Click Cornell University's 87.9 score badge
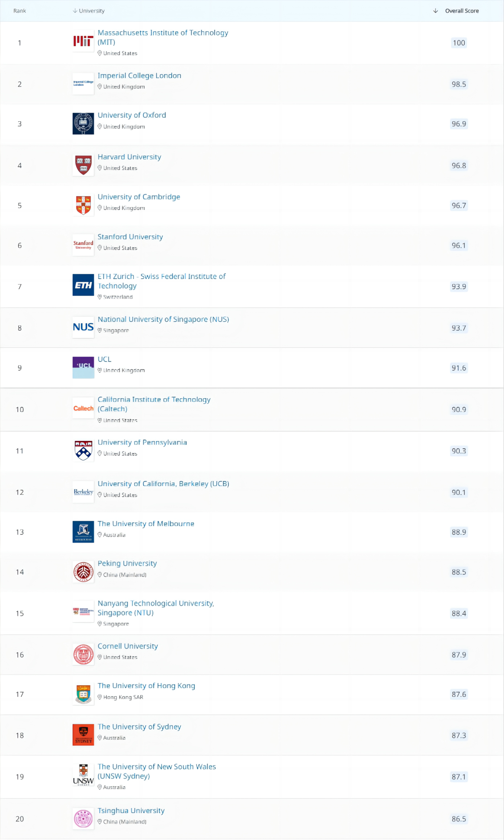504x840 pixels. click(x=459, y=655)
